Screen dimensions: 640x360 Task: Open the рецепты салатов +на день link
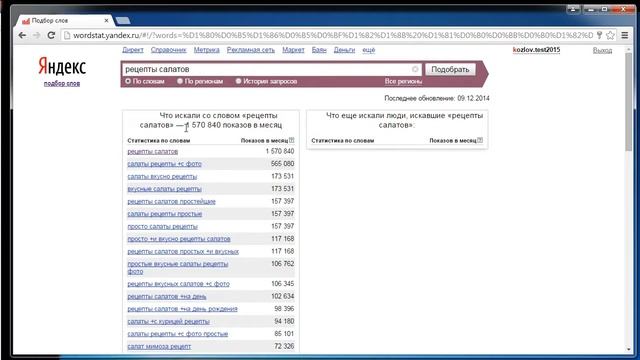(x=167, y=296)
